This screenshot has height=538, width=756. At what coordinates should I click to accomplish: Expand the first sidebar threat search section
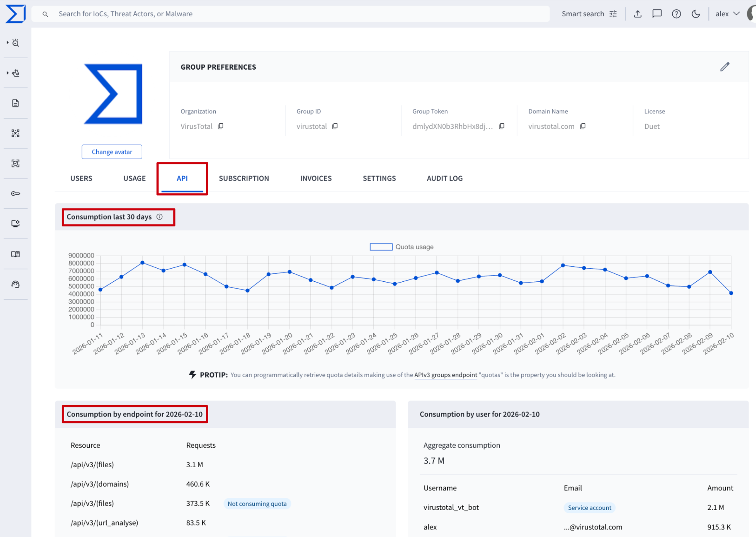8,43
